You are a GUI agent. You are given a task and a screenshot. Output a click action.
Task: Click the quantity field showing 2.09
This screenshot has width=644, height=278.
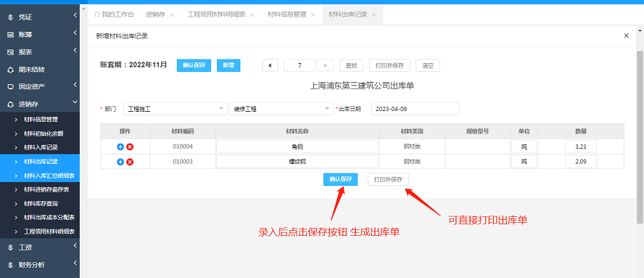(580, 162)
